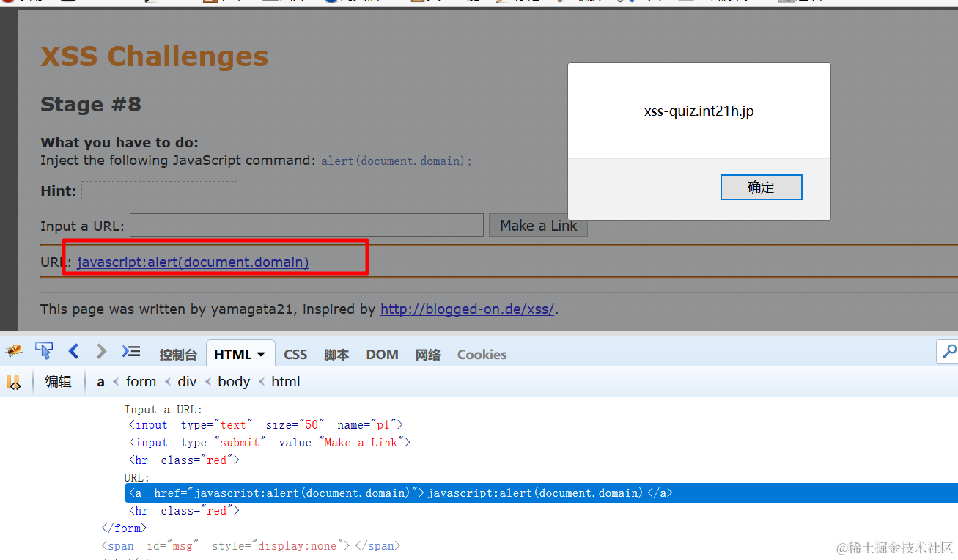Click the blue back navigation arrow
The height and width of the screenshot is (560, 958).
pyautogui.click(x=73, y=351)
